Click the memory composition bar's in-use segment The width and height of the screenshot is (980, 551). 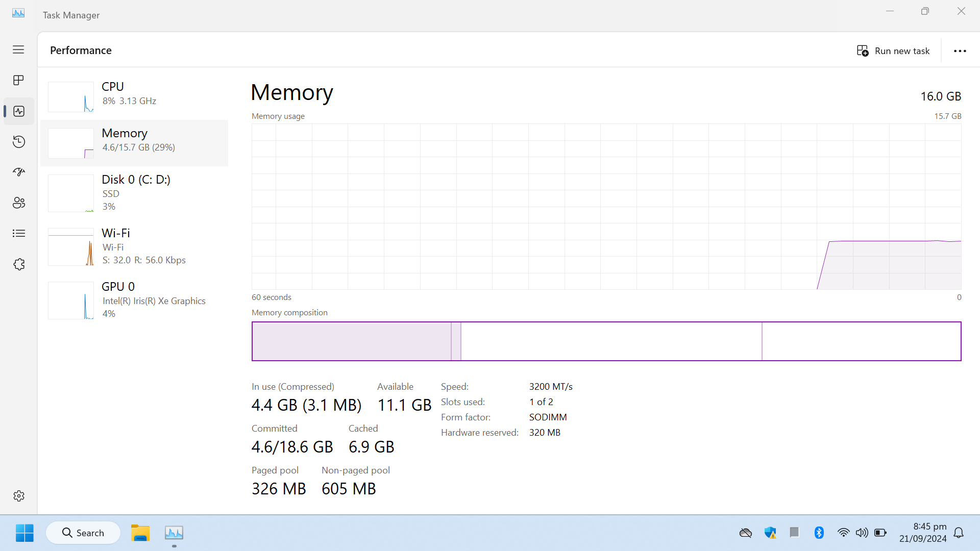pyautogui.click(x=352, y=341)
